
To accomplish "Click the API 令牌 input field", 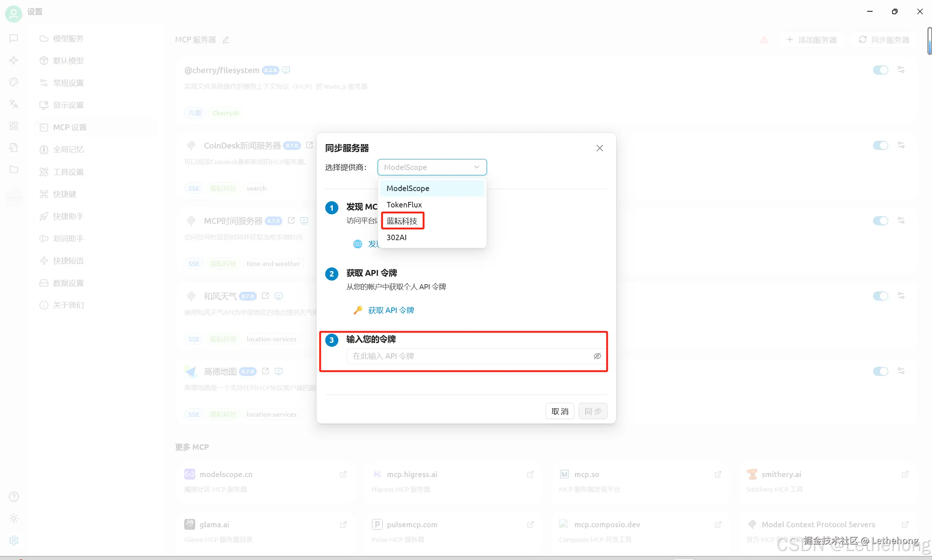I will [x=468, y=356].
